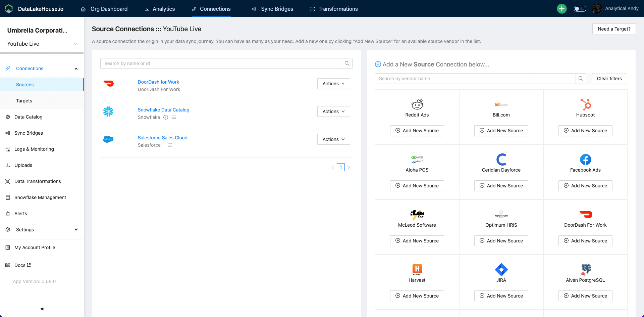Click the vendor search magnifier icon
Image resolution: width=644 pixels, height=317 pixels.
[581, 79]
